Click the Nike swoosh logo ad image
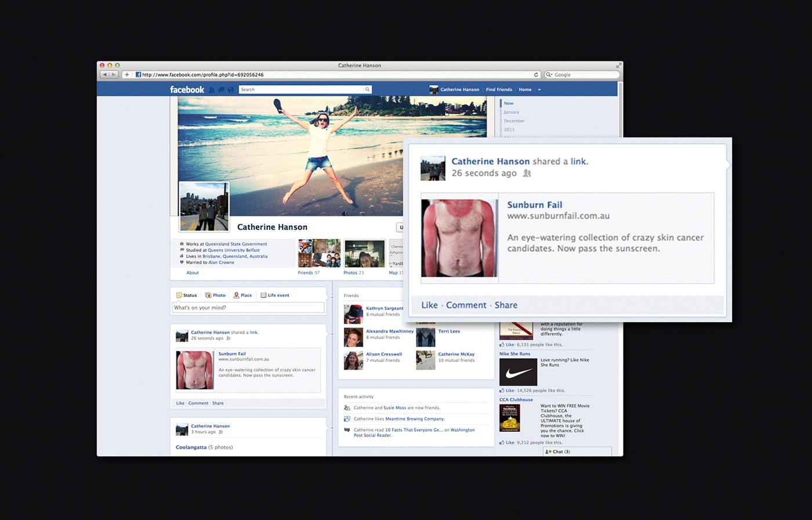 click(x=518, y=372)
